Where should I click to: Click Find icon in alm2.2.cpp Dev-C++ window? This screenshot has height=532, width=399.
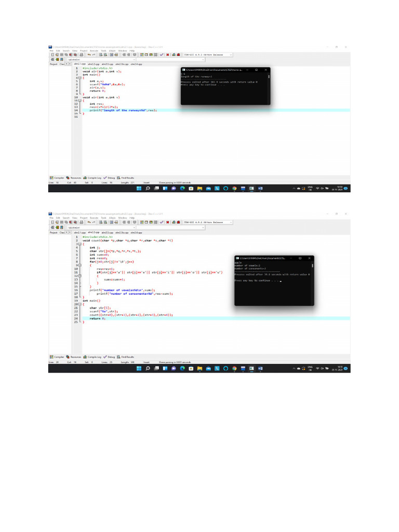coord(101,222)
